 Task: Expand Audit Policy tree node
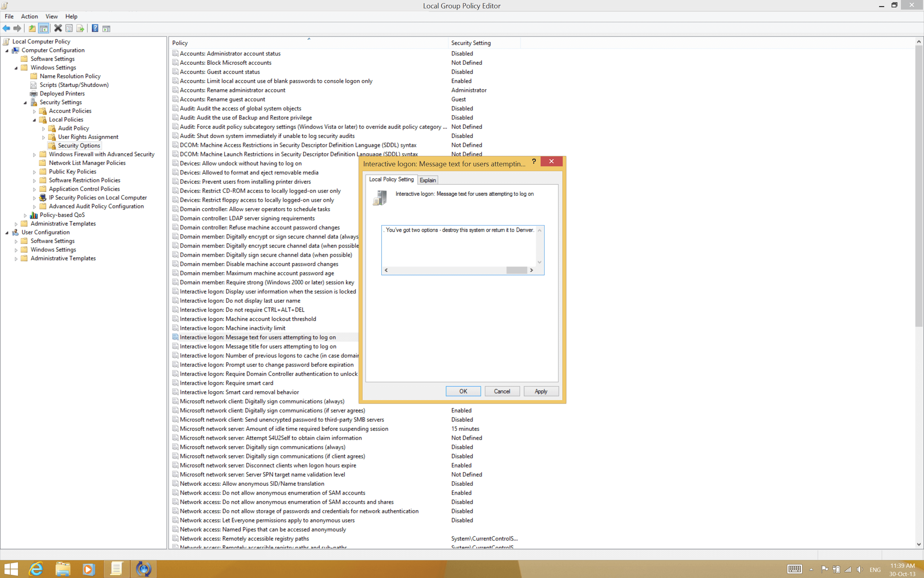click(44, 128)
